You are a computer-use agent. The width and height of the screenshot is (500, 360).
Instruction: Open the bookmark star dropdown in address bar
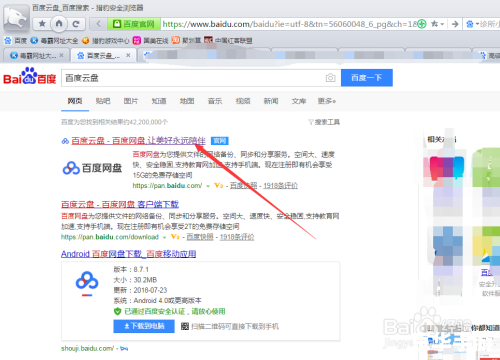point(437,24)
